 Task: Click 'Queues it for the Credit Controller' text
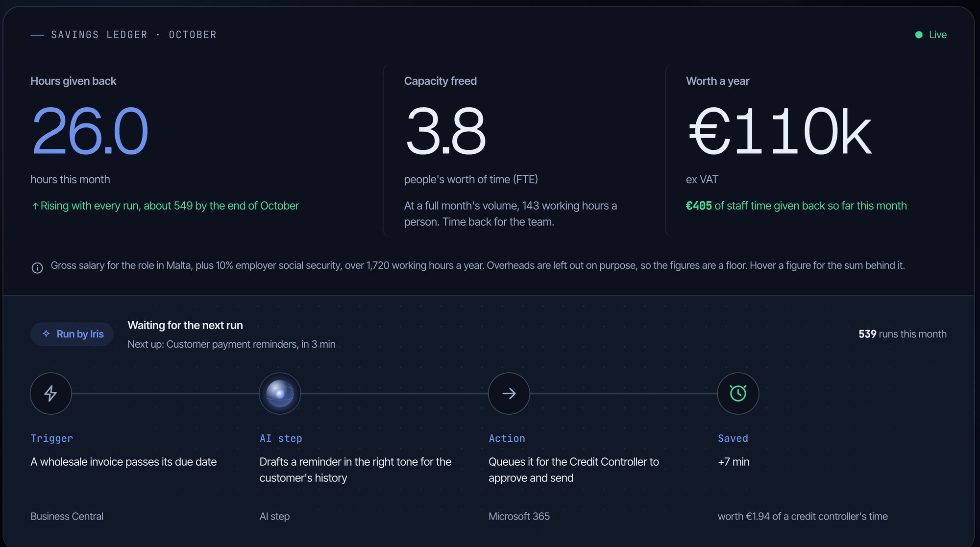(574, 470)
